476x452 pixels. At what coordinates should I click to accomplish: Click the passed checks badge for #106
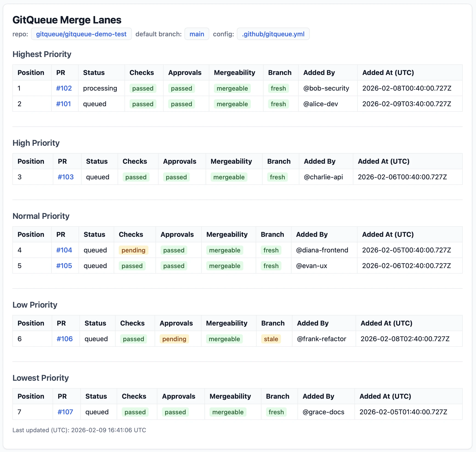pyautogui.click(x=133, y=339)
